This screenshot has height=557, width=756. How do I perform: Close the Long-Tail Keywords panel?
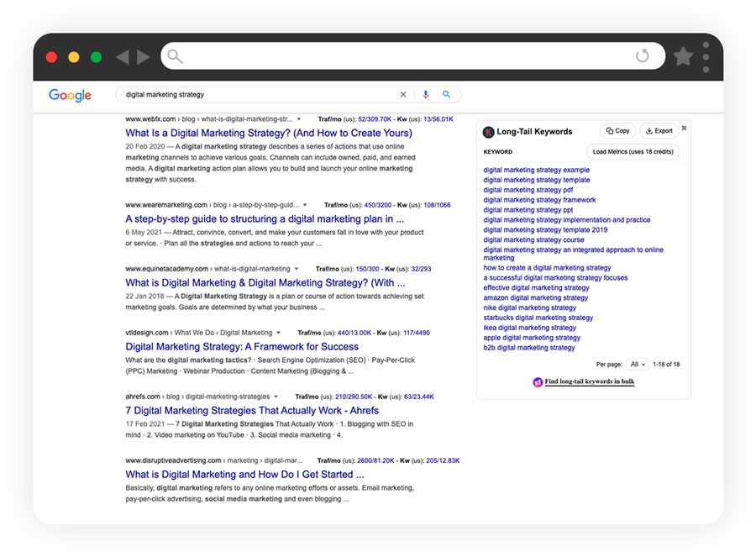click(685, 126)
